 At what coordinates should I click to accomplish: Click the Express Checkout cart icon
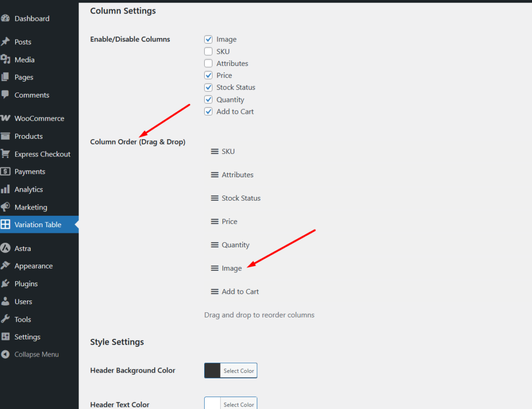5,154
